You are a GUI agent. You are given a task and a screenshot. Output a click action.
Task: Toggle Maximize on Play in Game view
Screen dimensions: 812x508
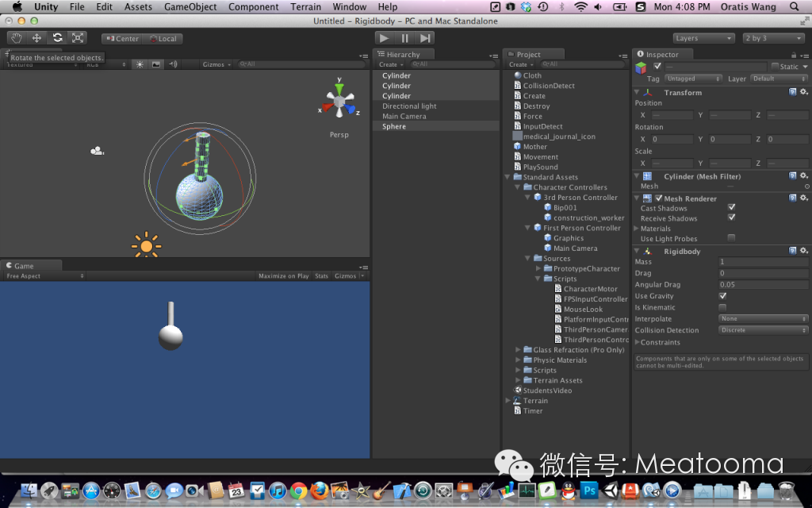tap(283, 275)
